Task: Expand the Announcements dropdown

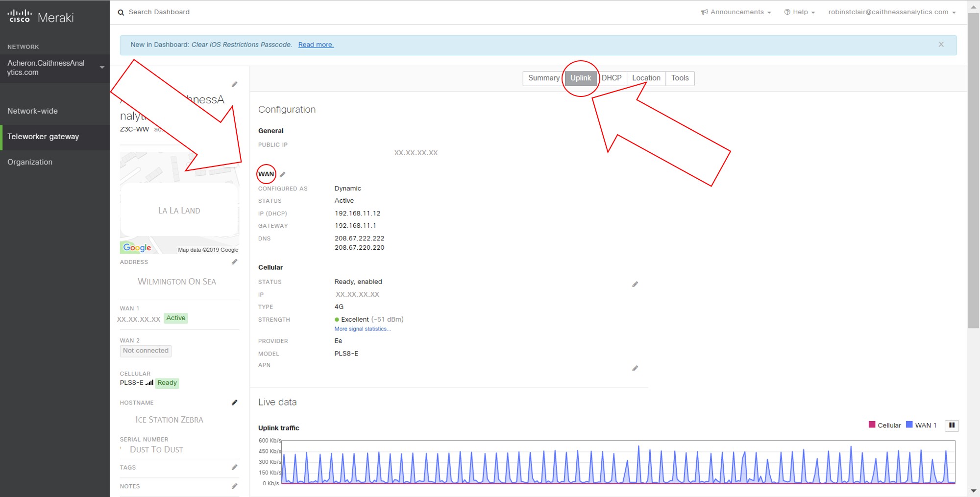Action: [736, 12]
